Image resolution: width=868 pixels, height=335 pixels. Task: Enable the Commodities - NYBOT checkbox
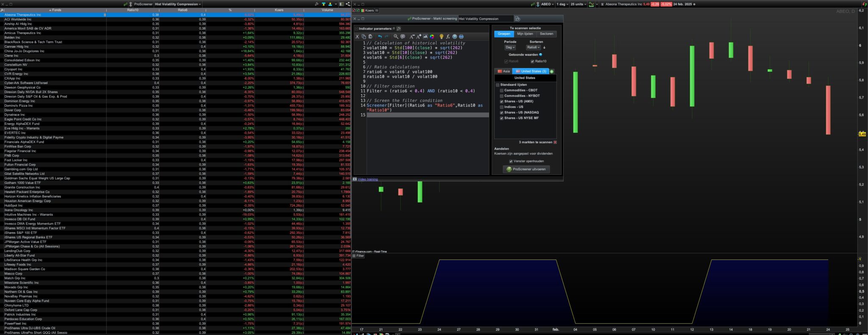pos(502,96)
